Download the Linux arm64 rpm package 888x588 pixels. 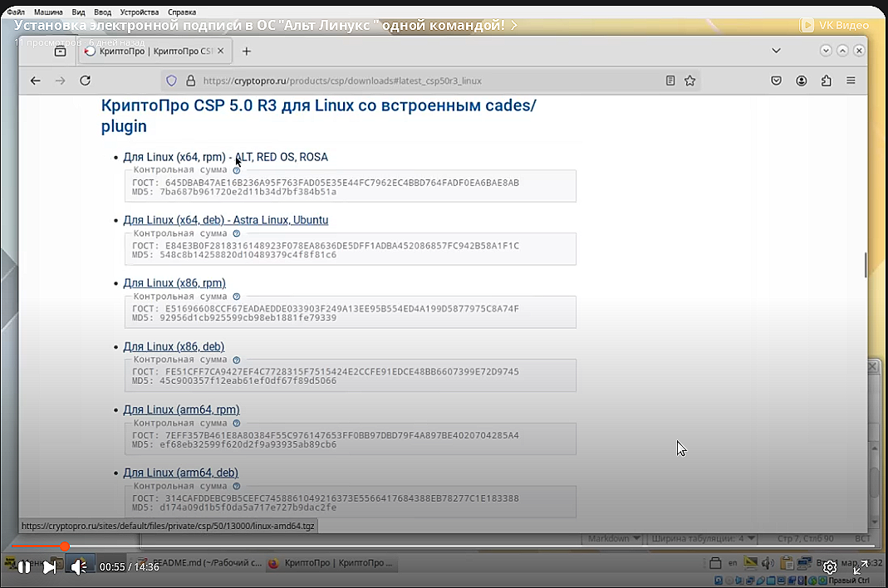[x=181, y=409]
